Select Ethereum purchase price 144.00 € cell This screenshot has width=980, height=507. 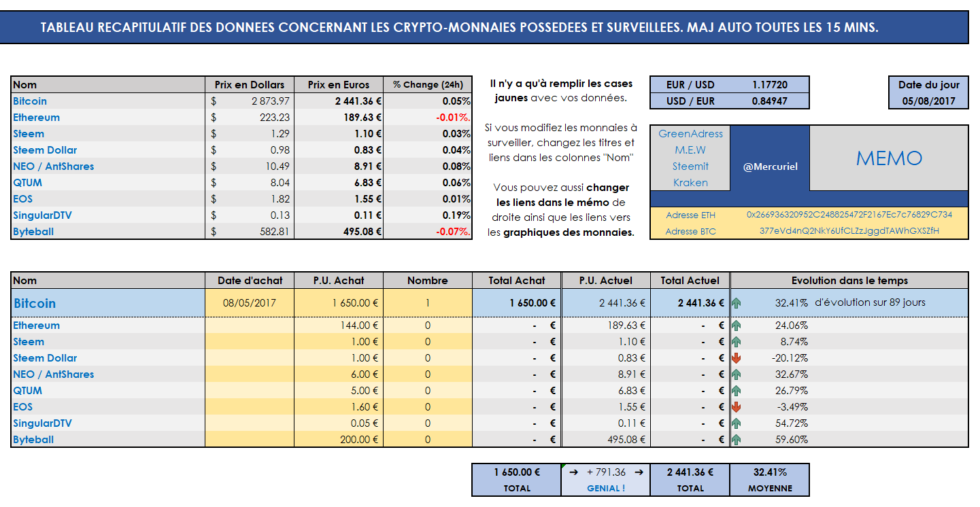(x=339, y=326)
